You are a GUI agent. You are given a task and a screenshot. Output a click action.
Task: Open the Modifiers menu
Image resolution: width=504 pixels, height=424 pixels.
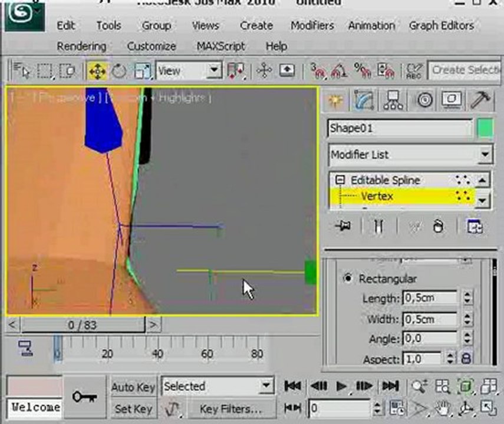point(312,26)
